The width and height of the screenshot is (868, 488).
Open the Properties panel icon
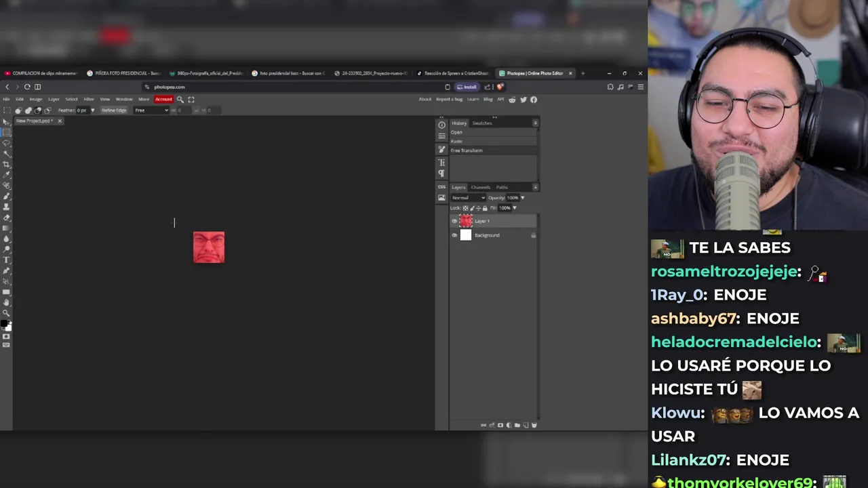click(441, 136)
